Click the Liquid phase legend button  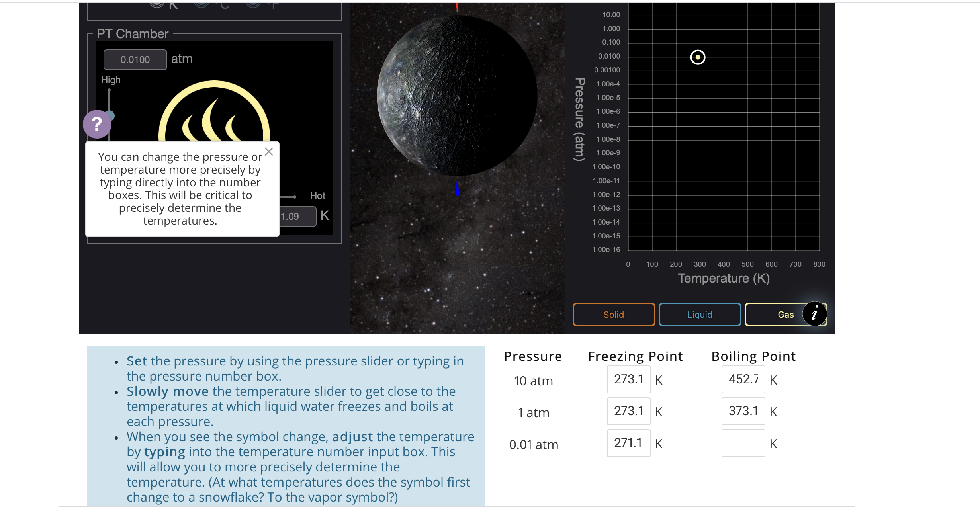699,315
